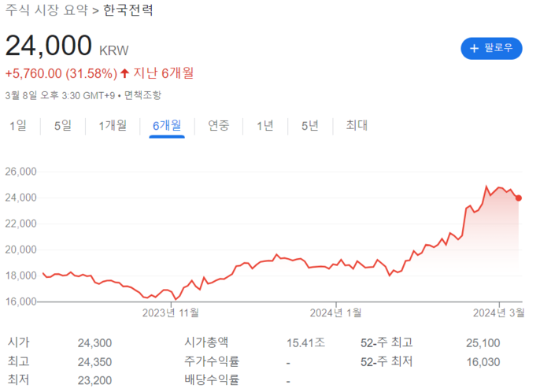The image size is (551, 392).
Task: Click the 2024년 3월 axis label
Action: pos(498,312)
